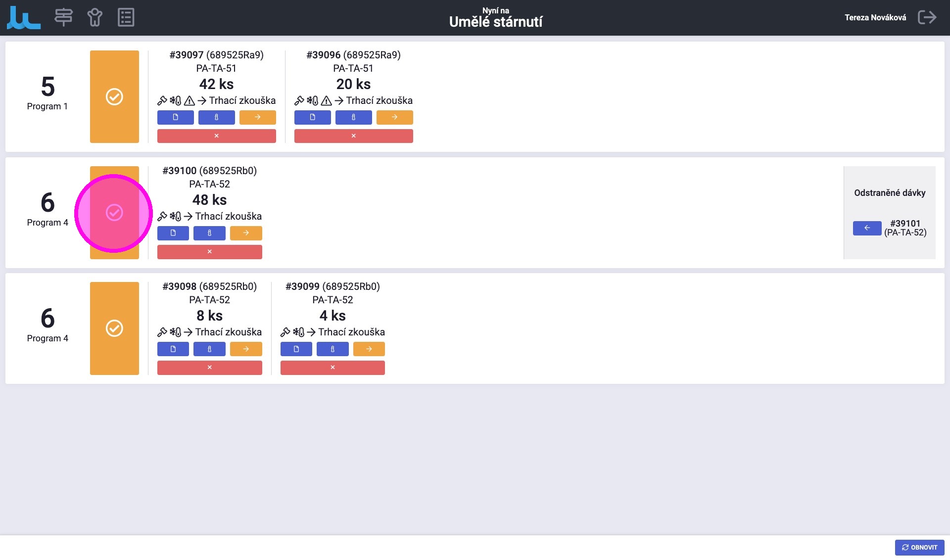Confirm the highlighted Program 4 checkmark panel

pos(114,213)
